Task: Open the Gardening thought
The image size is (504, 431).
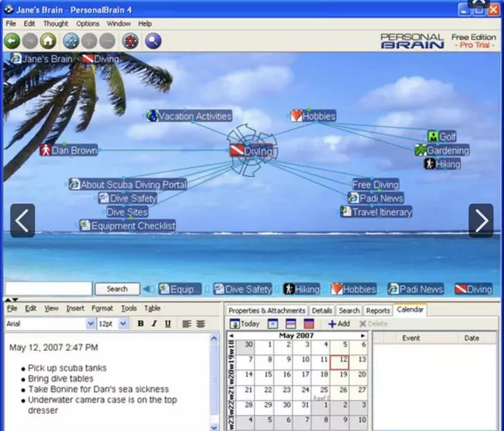Action: pyautogui.click(x=443, y=150)
